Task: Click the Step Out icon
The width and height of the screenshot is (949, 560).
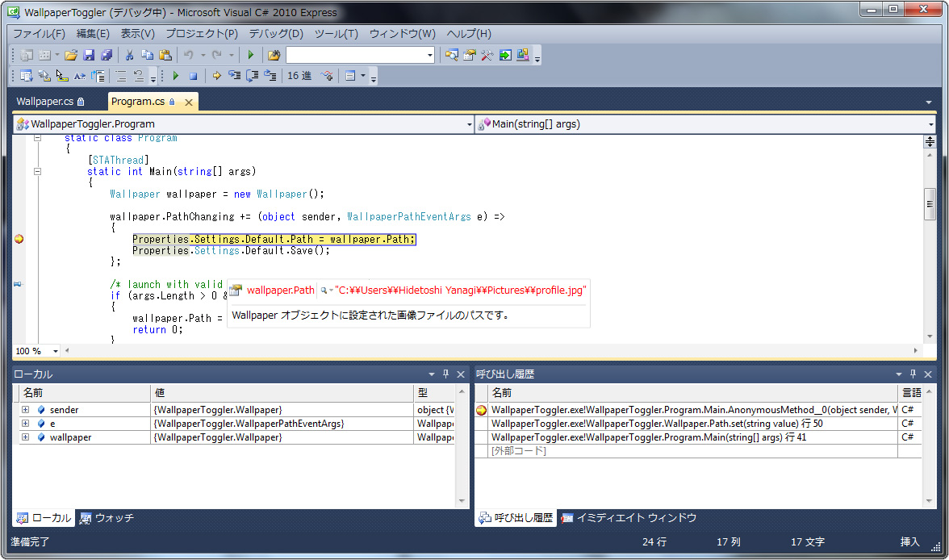Action: click(270, 76)
